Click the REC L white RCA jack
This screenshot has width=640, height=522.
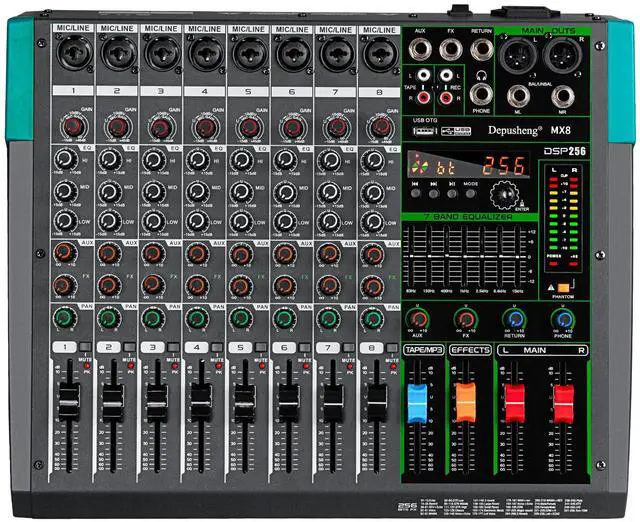(446, 75)
